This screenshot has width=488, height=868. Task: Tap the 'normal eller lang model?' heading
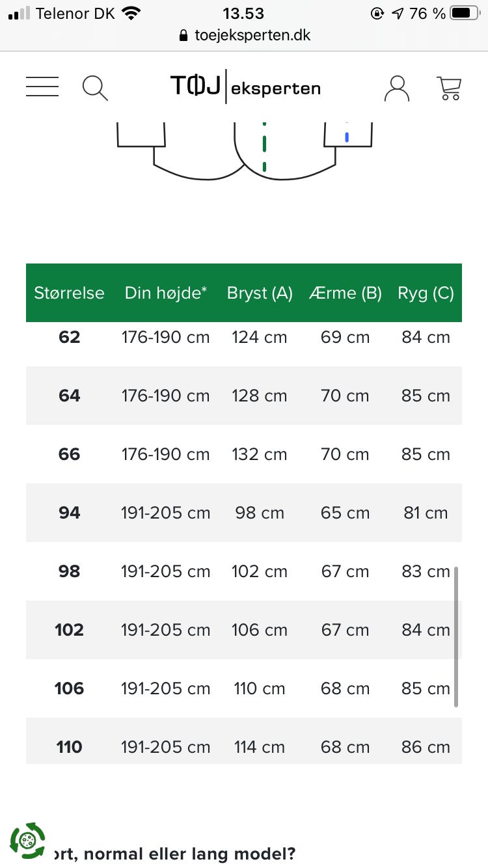176,853
